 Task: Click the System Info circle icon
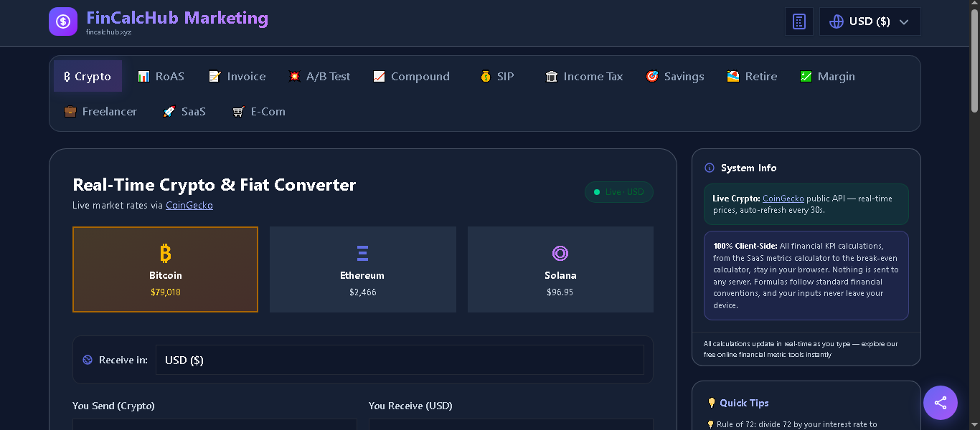[710, 168]
